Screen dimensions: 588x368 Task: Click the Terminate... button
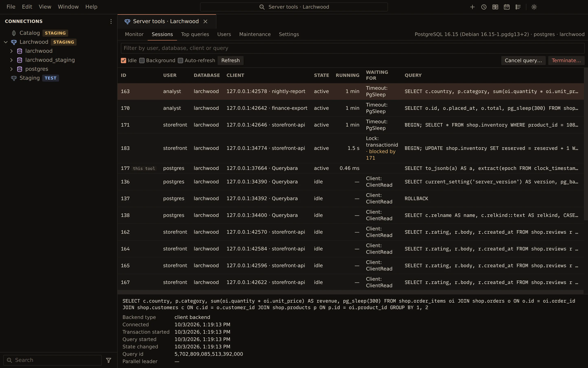566,61
